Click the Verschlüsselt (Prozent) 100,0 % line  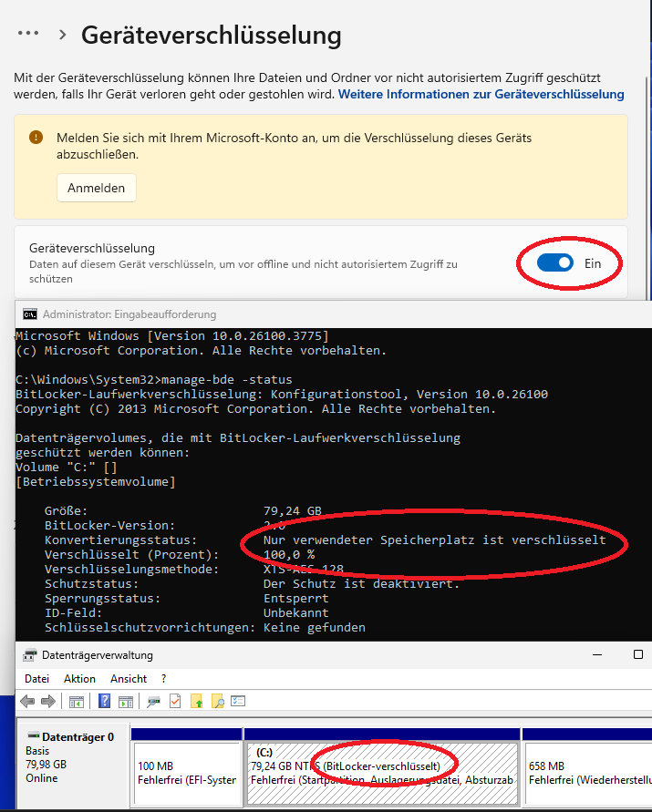(x=180, y=555)
